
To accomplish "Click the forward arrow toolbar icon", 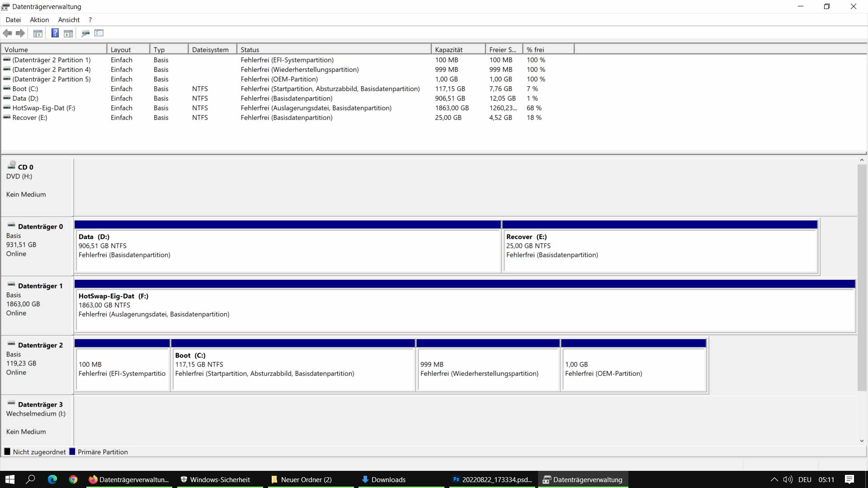I will pyautogui.click(x=20, y=33).
